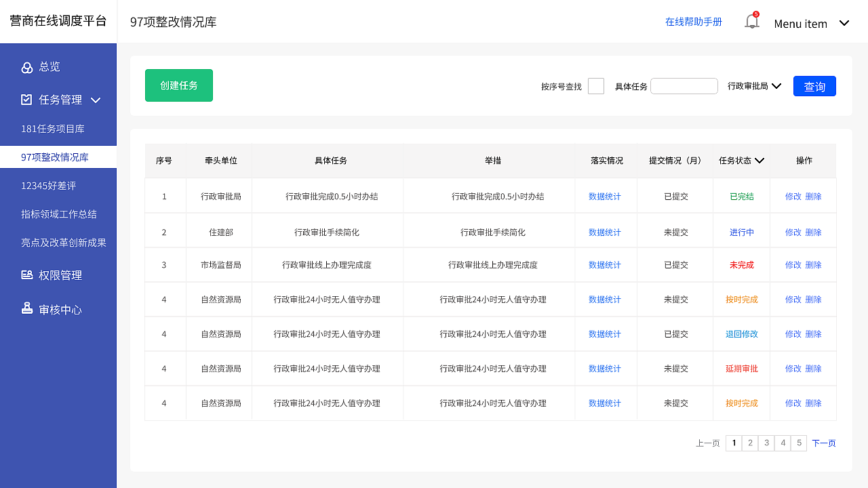Click the 未完成 status text
The height and width of the screenshot is (488, 868).
[742, 265]
